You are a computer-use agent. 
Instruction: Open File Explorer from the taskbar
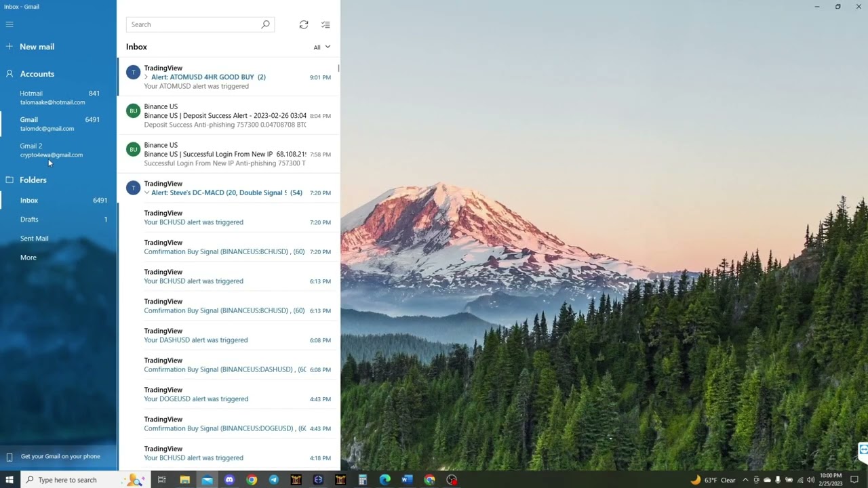pos(184,480)
